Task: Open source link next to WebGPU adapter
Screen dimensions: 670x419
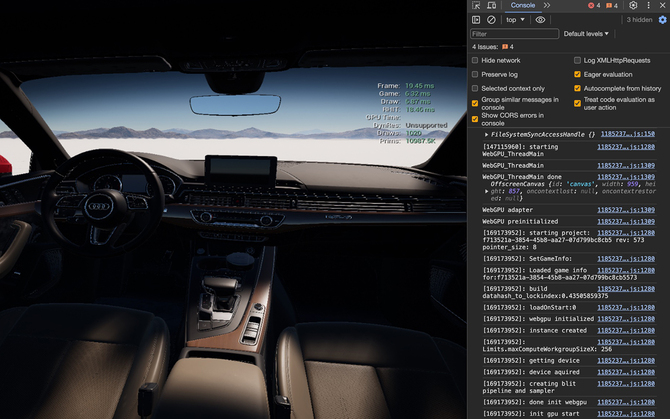Action: [x=626, y=210]
